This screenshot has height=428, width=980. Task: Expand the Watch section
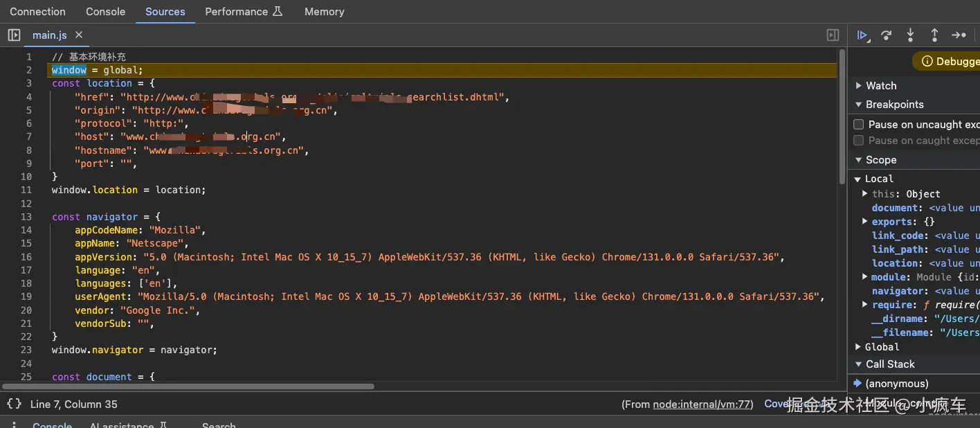point(859,86)
